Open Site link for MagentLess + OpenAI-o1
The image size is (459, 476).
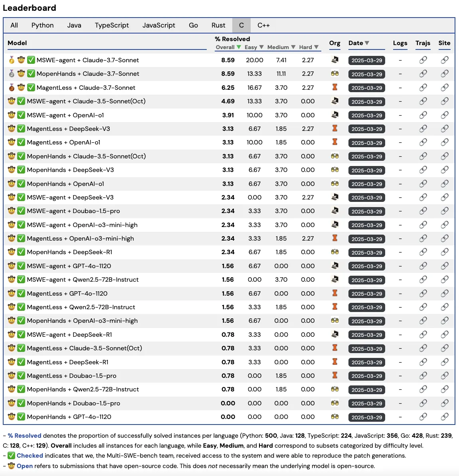point(444,142)
